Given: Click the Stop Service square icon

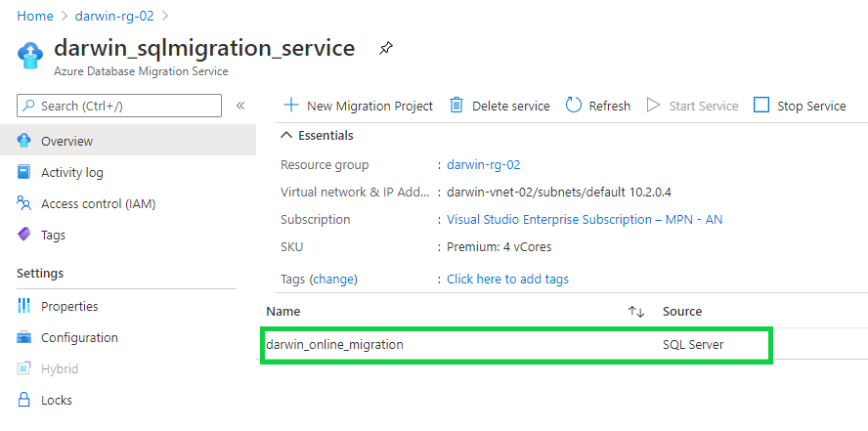Looking at the screenshot, I should (x=761, y=106).
